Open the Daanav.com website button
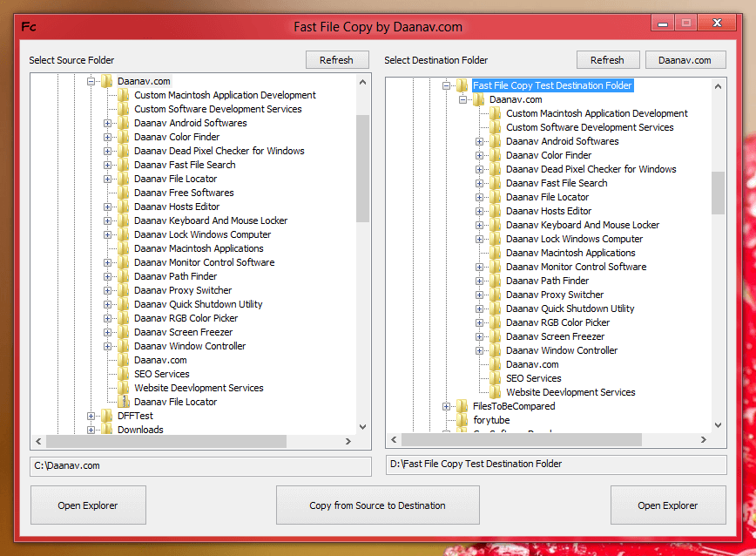 pos(685,60)
